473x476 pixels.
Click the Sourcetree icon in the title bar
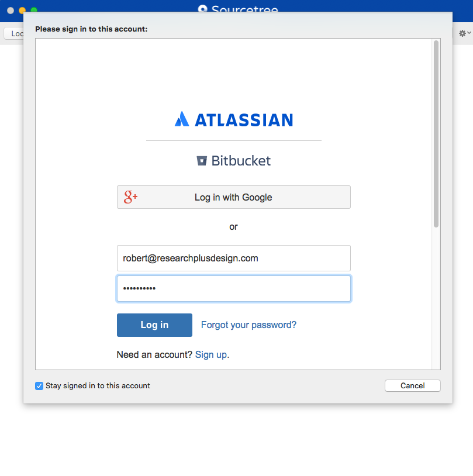point(202,9)
